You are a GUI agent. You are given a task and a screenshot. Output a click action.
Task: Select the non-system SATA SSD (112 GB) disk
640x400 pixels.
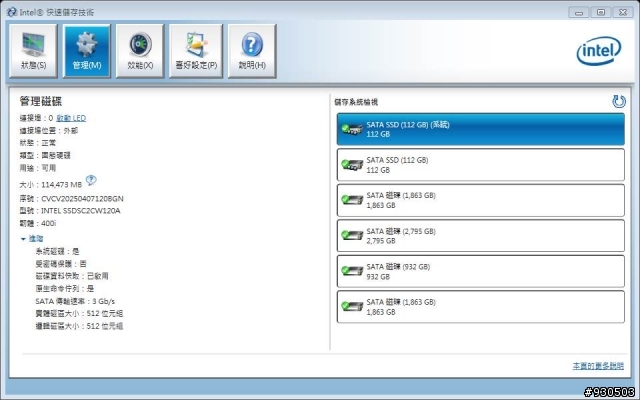(x=480, y=165)
